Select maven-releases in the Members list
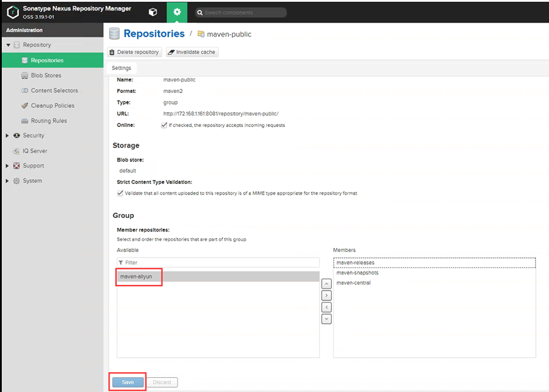Viewport: 549px width, 392px height. point(434,263)
